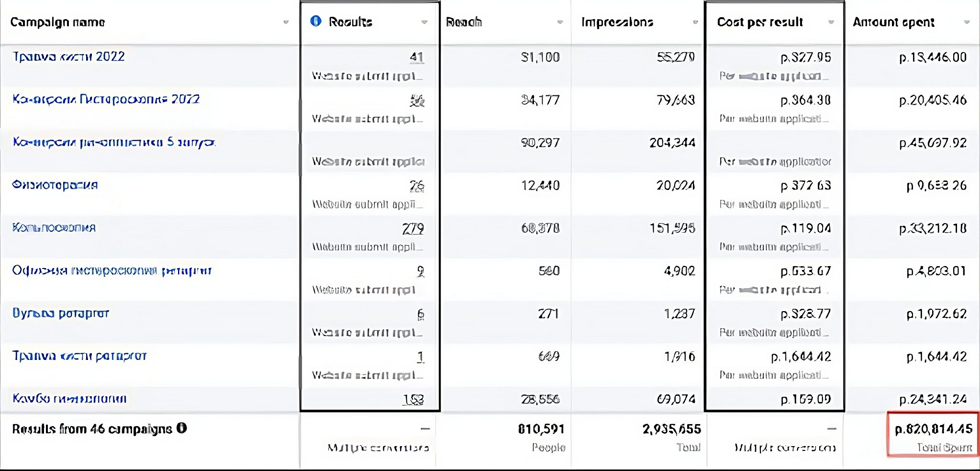The width and height of the screenshot is (980, 471).
Task: Expand the Impressions column dropdown arrow
Action: pos(695,22)
